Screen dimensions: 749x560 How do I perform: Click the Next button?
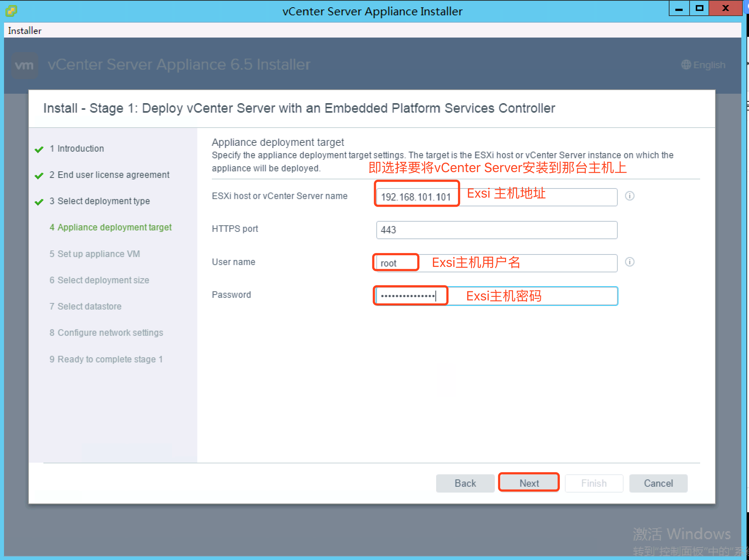click(x=529, y=483)
